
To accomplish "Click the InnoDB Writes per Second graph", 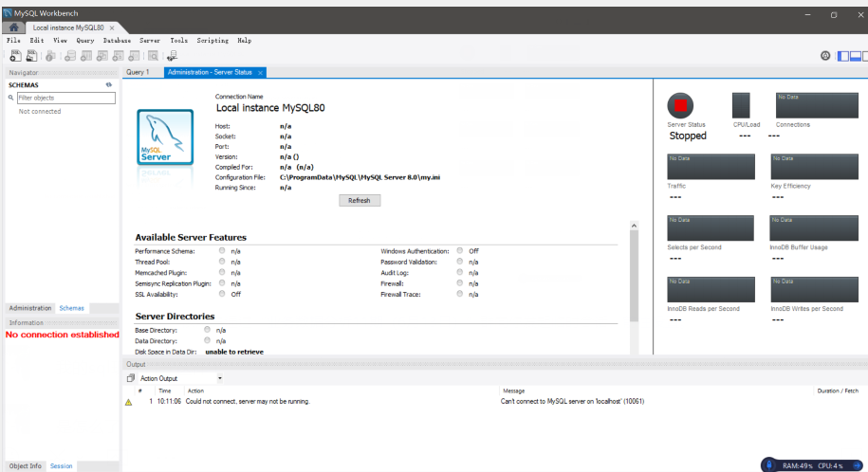I will pyautogui.click(x=814, y=289).
